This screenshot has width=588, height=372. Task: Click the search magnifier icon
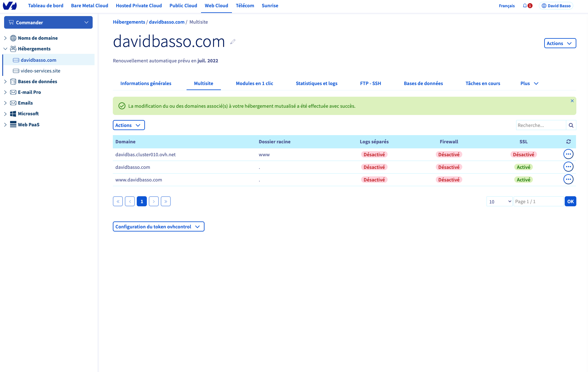coord(571,125)
